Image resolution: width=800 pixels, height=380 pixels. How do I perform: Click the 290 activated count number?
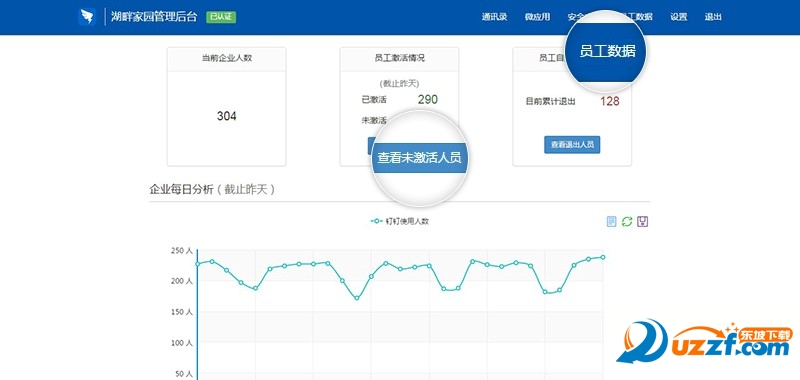(x=428, y=99)
